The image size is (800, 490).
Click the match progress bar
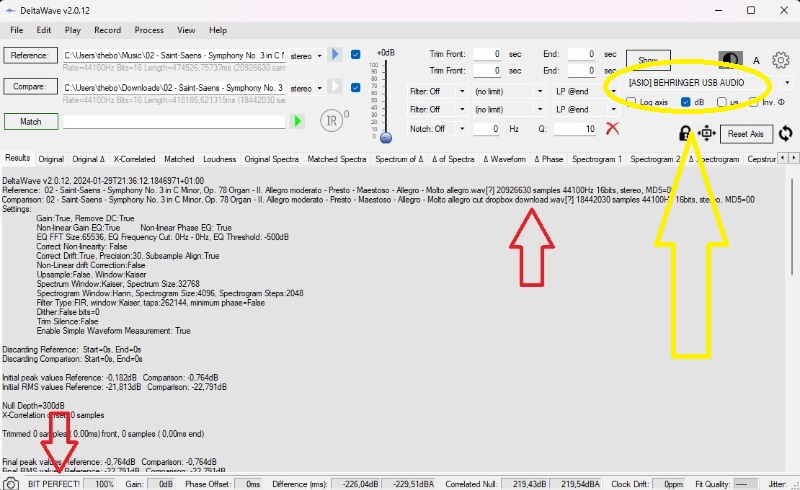pos(174,121)
